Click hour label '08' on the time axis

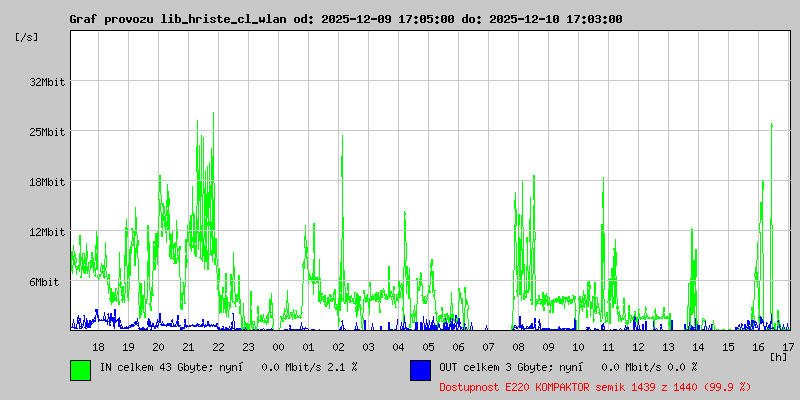tap(518, 347)
